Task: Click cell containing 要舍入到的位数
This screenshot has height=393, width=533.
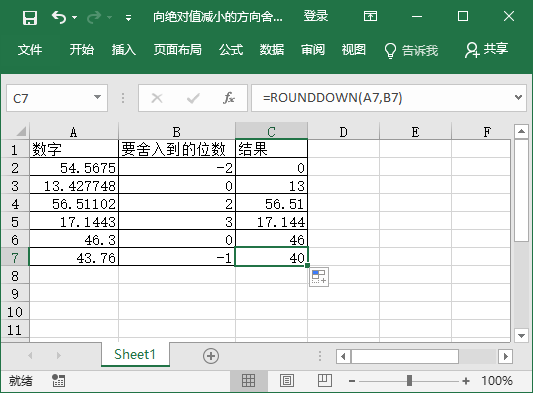Action: pyautogui.click(x=177, y=149)
